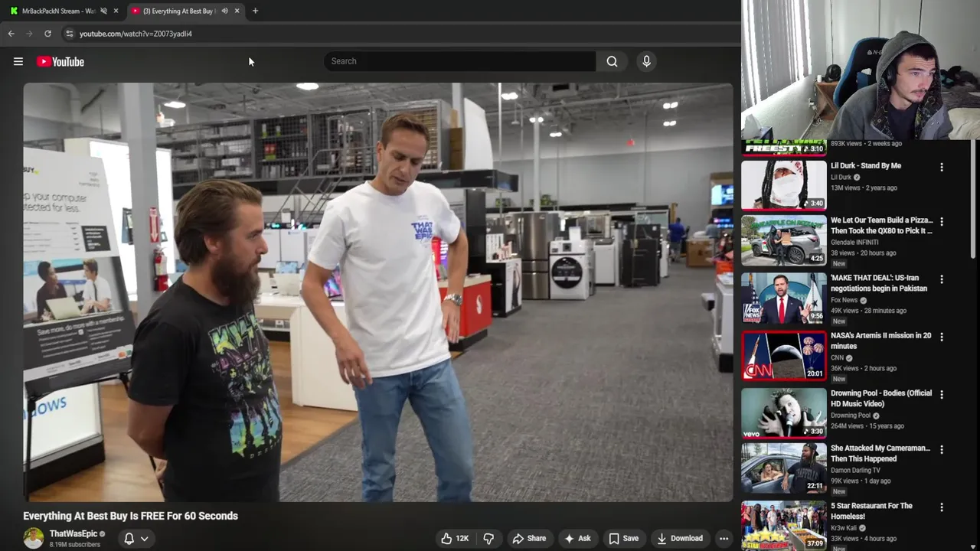Open We Let Our Team Build a Pizza thumbnail
Screen dimensions: 980x551
(783, 240)
